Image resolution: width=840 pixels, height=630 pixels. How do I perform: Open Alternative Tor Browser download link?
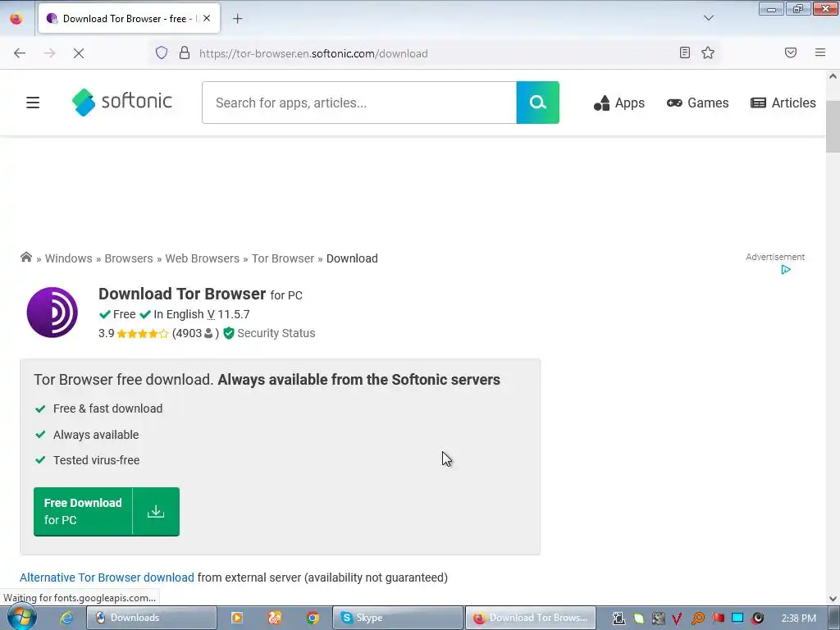click(107, 577)
